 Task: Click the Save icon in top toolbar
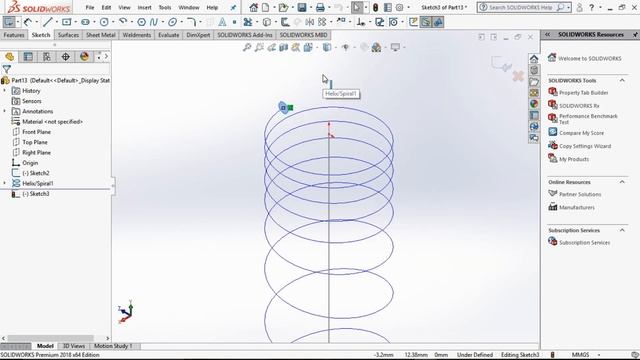[x=302, y=7]
